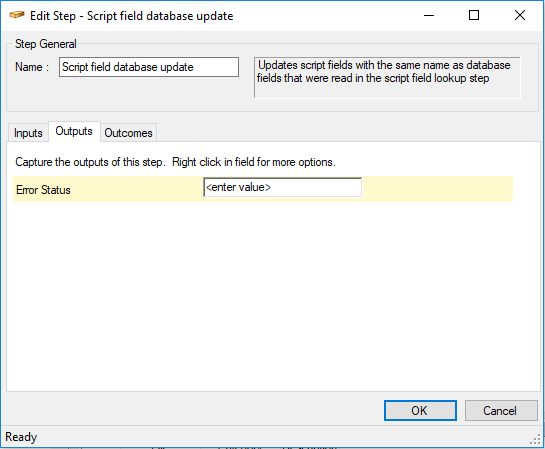Click the Ready status bar text

pyautogui.click(x=21, y=437)
